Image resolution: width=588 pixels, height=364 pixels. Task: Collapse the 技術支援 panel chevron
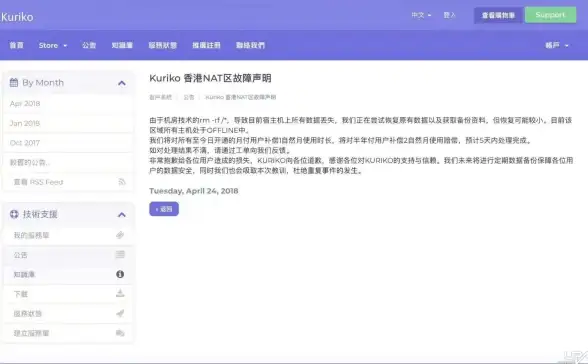tap(122, 214)
